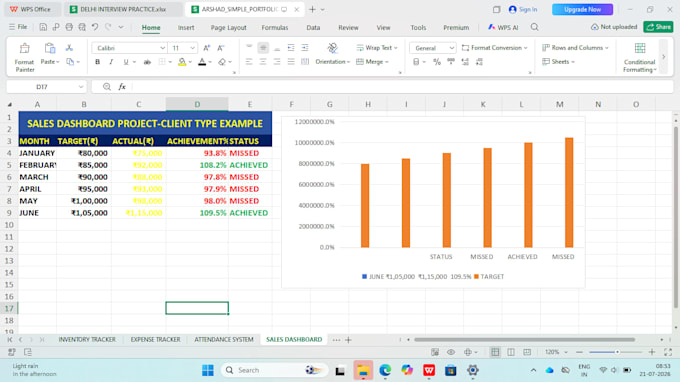
Task: Align text left in cell
Action: (249, 62)
